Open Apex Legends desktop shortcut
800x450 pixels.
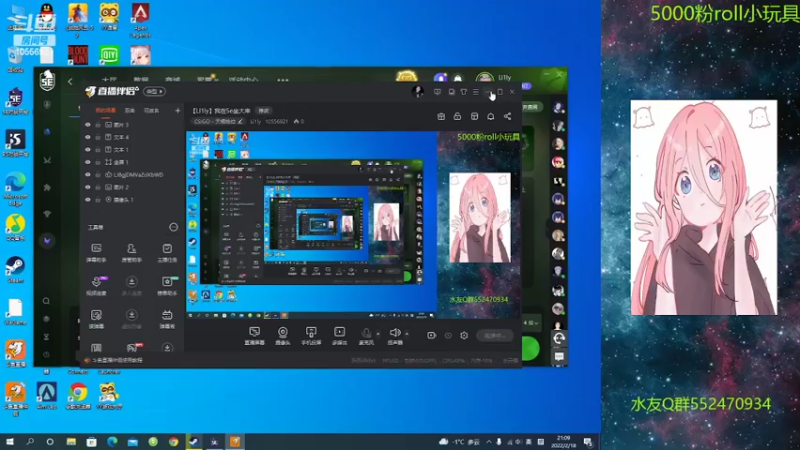(x=140, y=19)
